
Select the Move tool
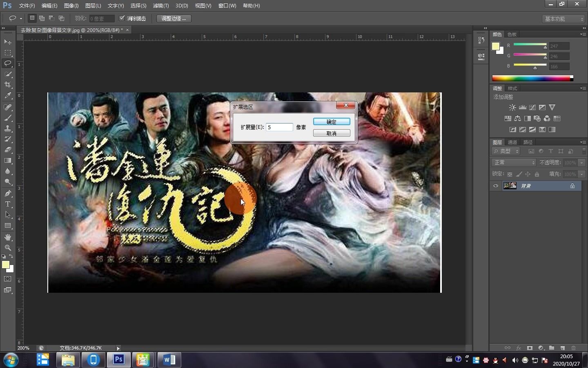point(8,42)
